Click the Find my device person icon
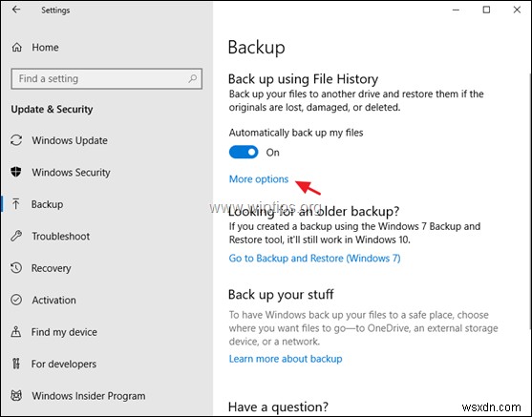The width and height of the screenshot is (532, 417). 16,331
